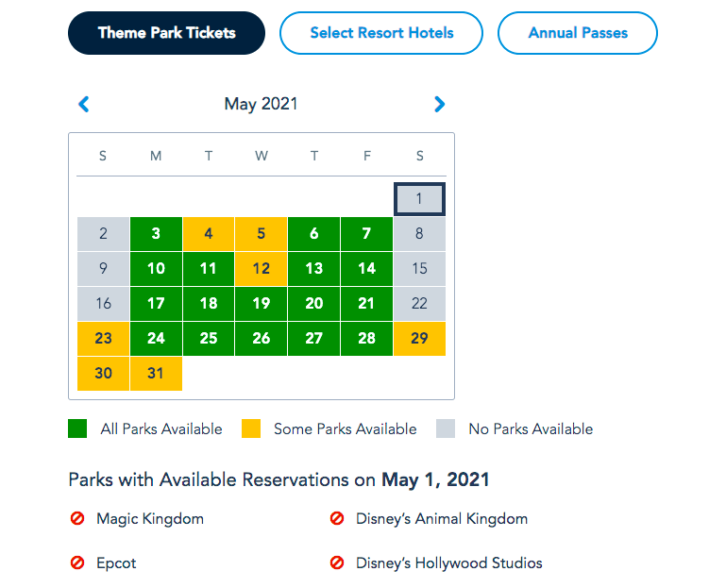Select May 1 on the calendar
This screenshot has width=709, height=588.
[x=419, y=199]
